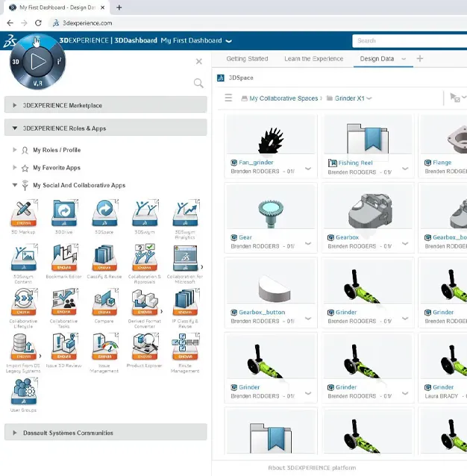467x476 pixels.
Task: Open Gearbox card dropdown chevron
Action: (x=405, y=243)
